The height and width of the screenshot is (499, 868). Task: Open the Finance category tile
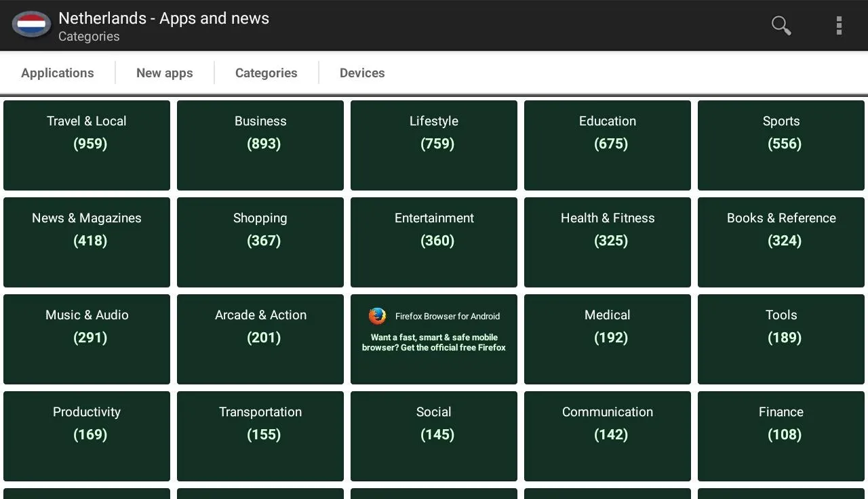781,436
